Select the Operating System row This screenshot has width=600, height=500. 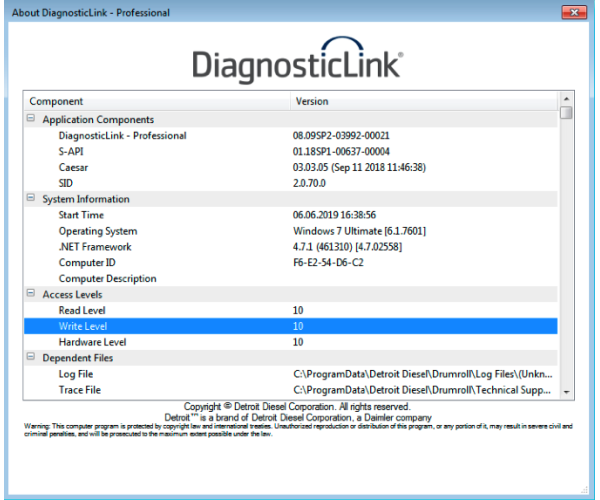(x=291, y=231)
